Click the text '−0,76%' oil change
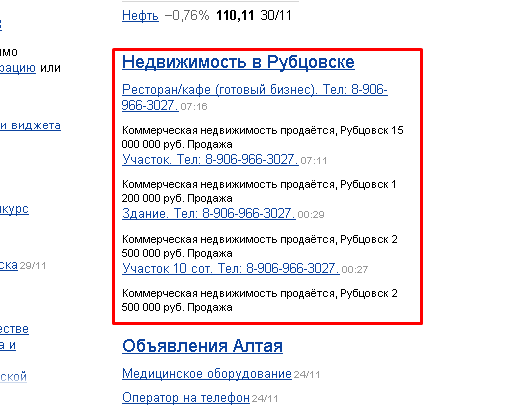The height and width of the screenshot is (405, 514). 187,15
